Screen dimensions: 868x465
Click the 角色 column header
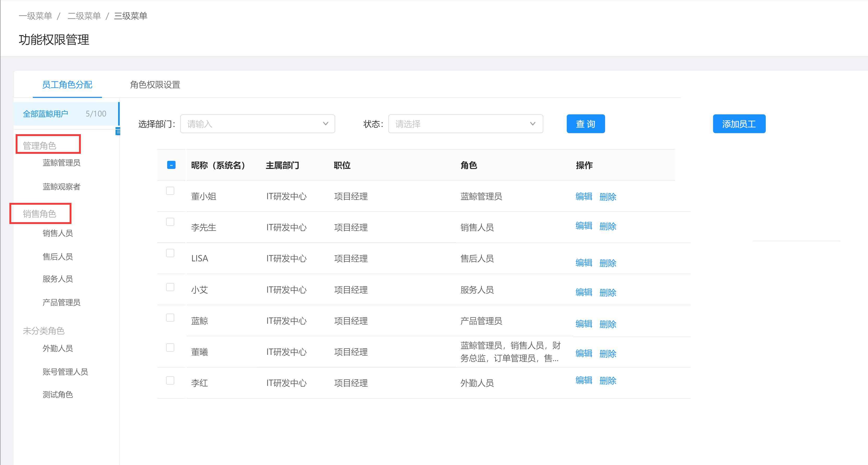(469, 165)
